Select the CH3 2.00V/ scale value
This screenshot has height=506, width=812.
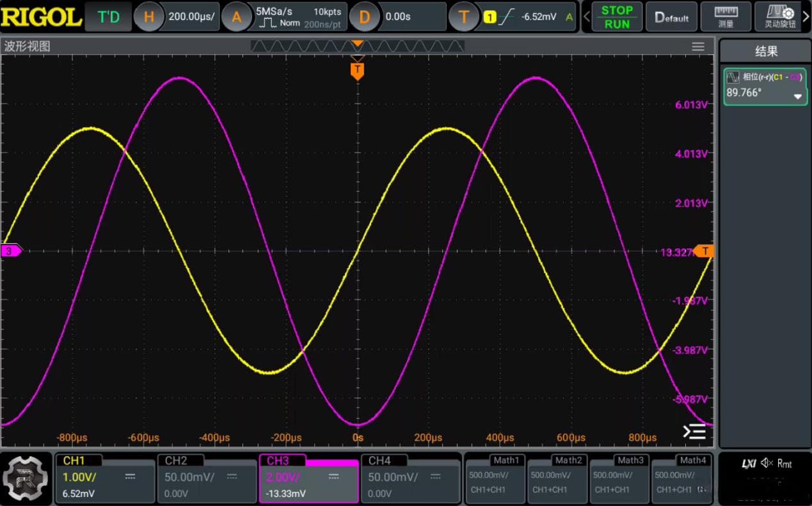pyautogui.click(x=283, y=477)
